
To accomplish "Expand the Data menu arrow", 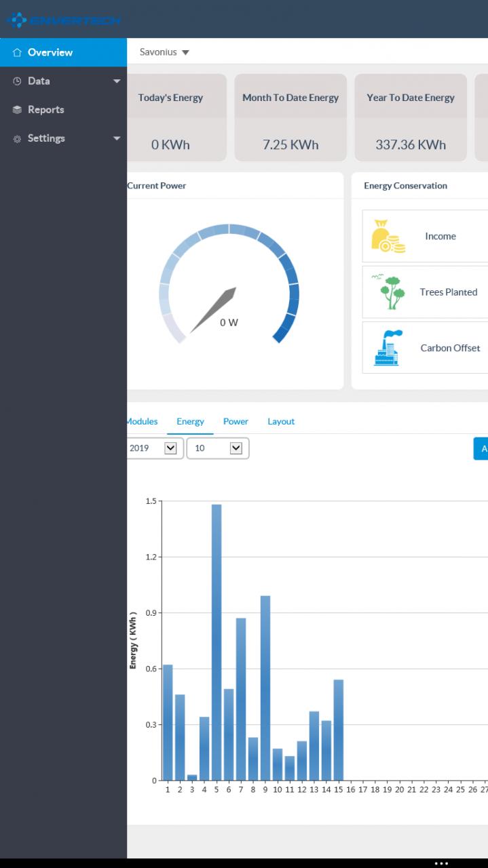I will coord(117,81).
